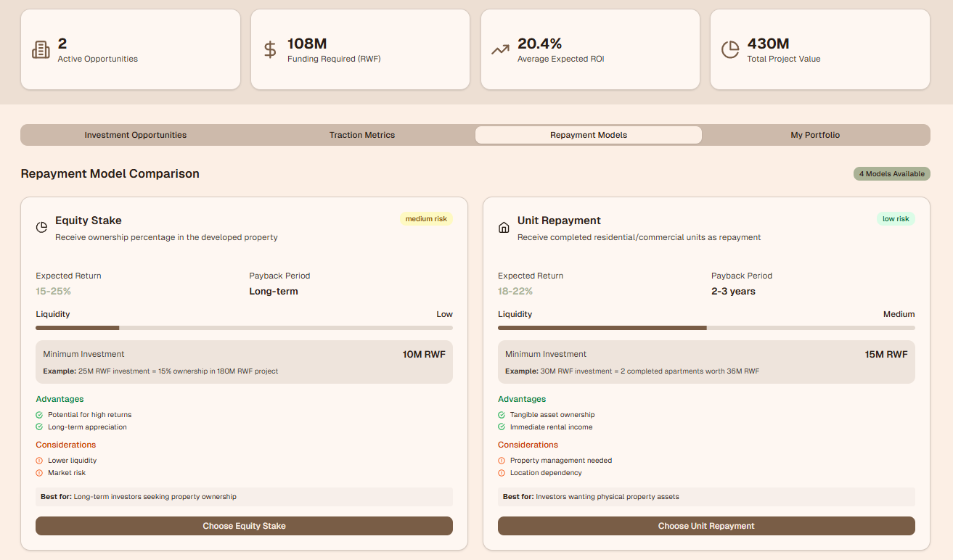Screen dimensions: 953x560
Task: Click the 30M RWF investment example text
Action: (632, 371)
